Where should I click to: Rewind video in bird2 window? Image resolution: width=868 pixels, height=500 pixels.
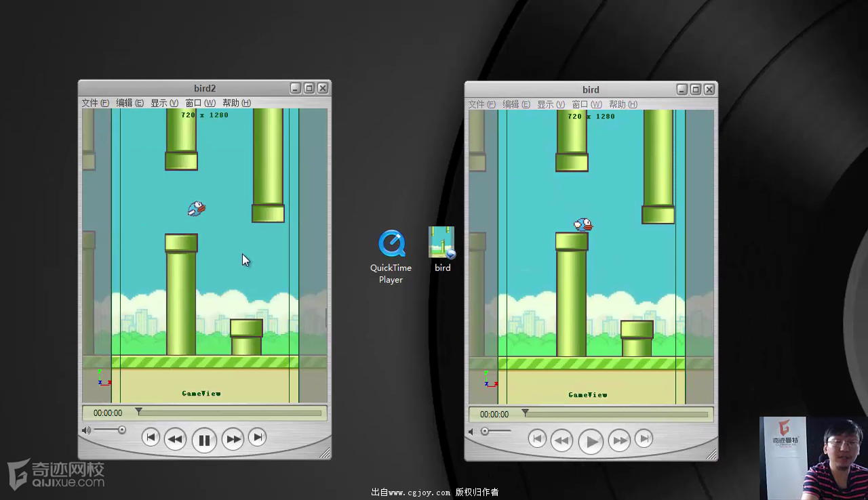[x=175, y=439]
